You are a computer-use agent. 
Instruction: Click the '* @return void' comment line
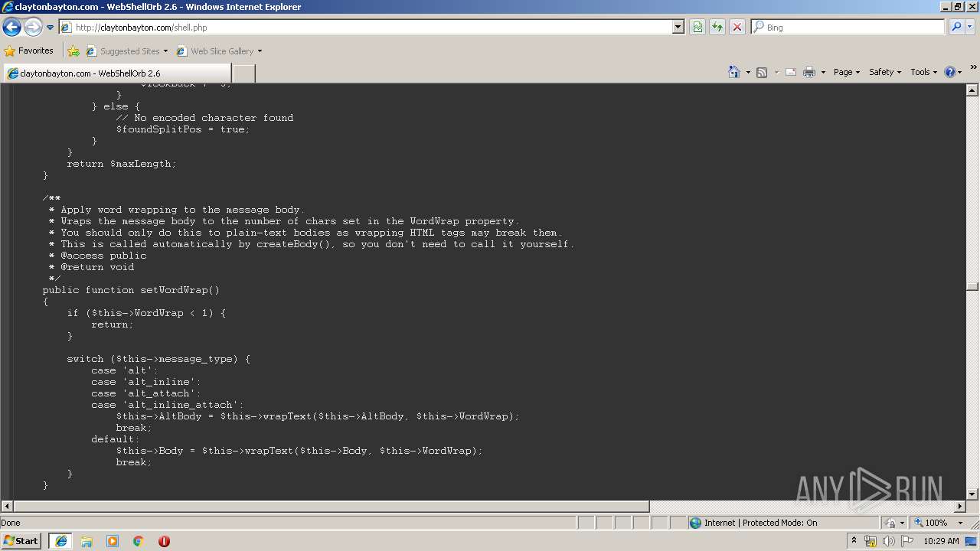tap(91, 267)
